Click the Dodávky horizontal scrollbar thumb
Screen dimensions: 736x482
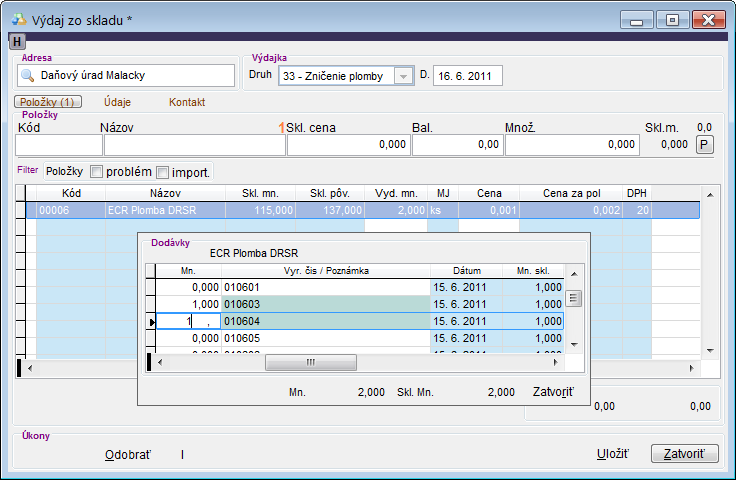310,362
